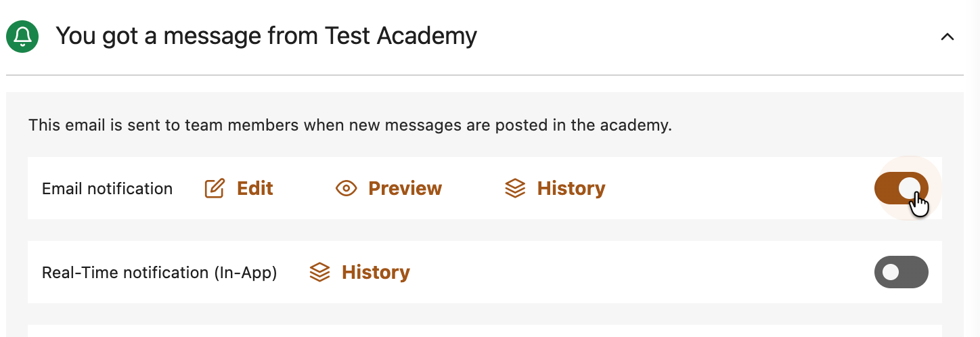Enable the Real-Time notification (In-App) toggle
Image resolution: width=980 pixels, height=337 pixels.
pos(901,272)
